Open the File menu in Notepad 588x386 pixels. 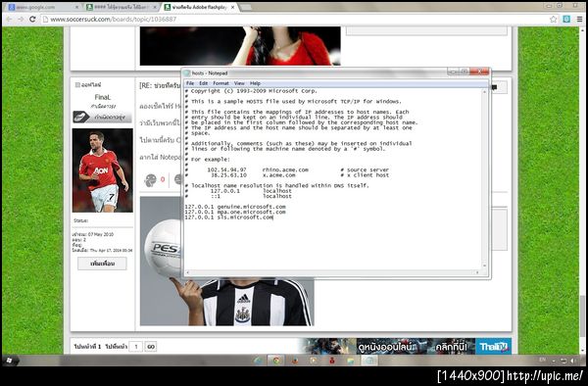point(190,83)
